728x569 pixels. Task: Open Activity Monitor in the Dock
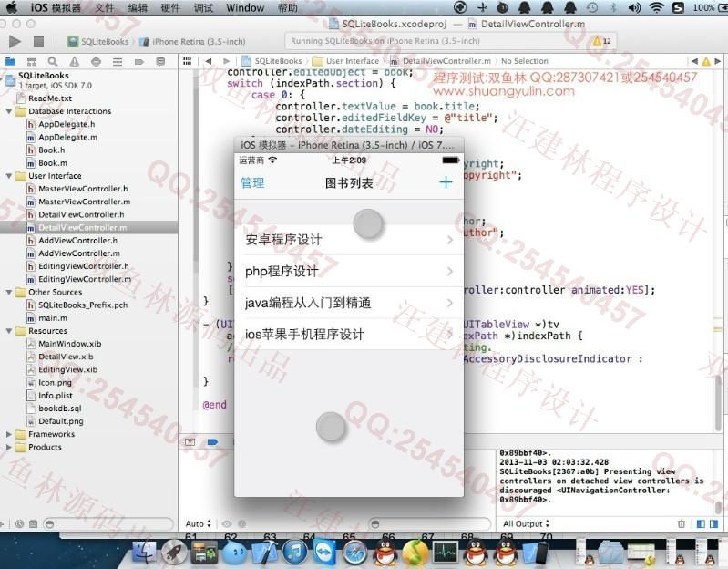(x=446, y=552)
